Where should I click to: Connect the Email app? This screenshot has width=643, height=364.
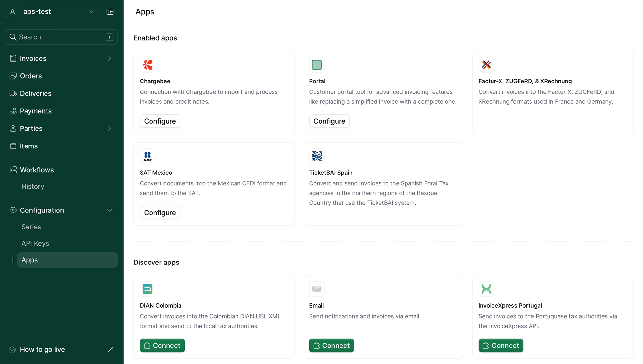331,346
